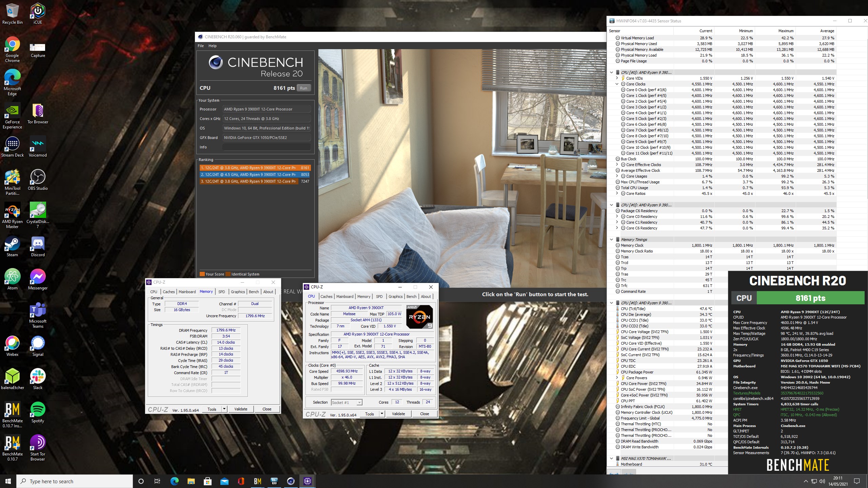Open Google Chrome desktop shortcut
This screenshot has width=868, height=488.
point(13,49)
